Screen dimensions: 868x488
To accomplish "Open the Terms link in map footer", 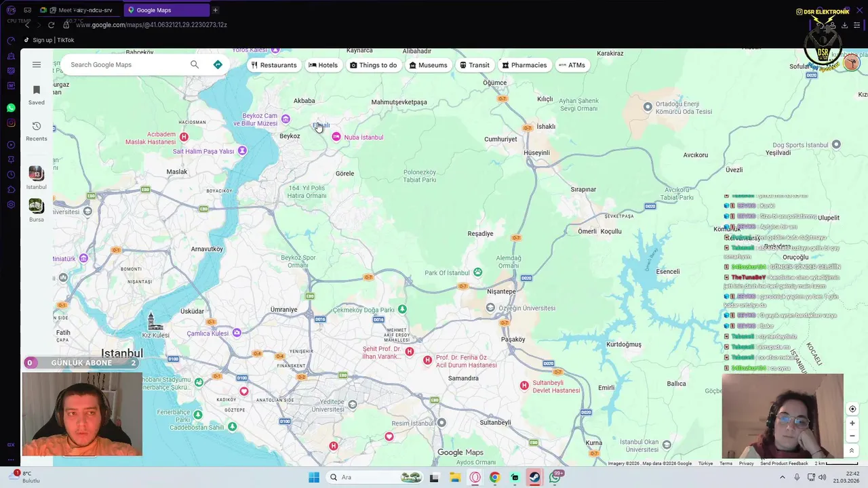I will (x=726, y=464).
